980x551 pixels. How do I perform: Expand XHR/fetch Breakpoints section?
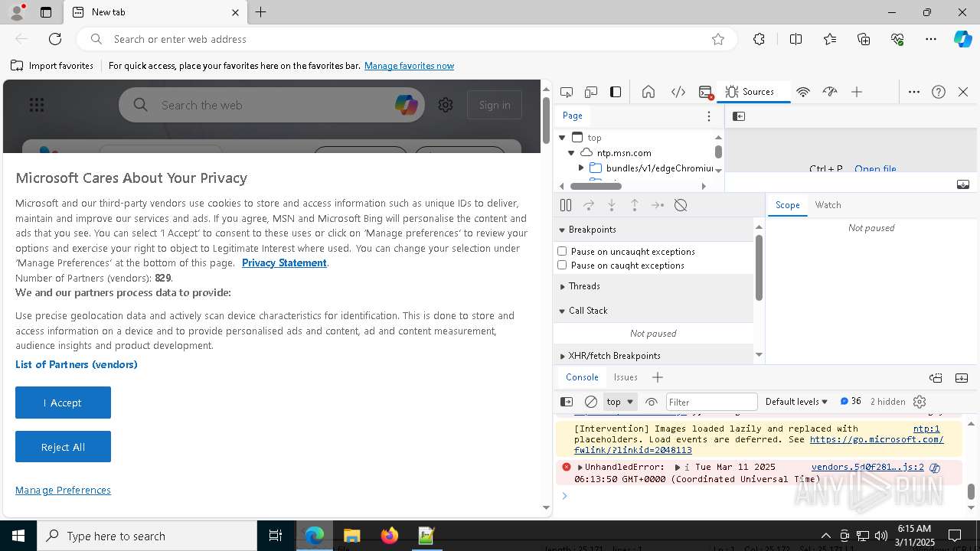[654, 356]
